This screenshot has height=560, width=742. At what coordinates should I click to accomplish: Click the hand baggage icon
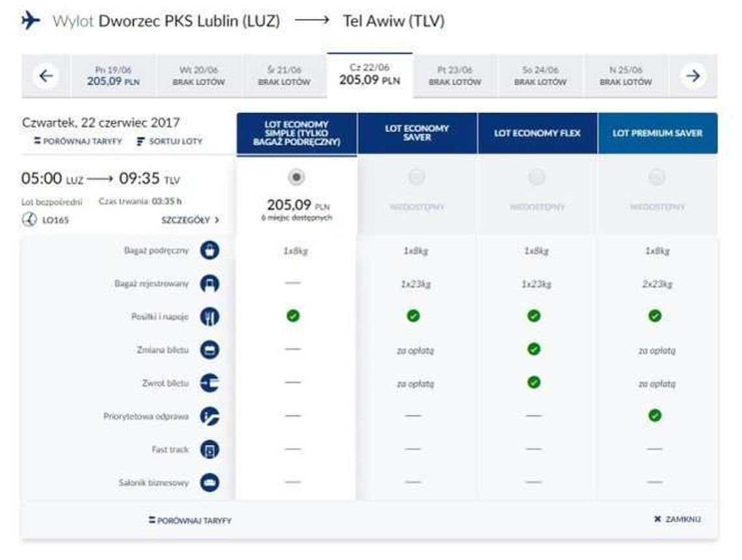click(x=209, y=250)
